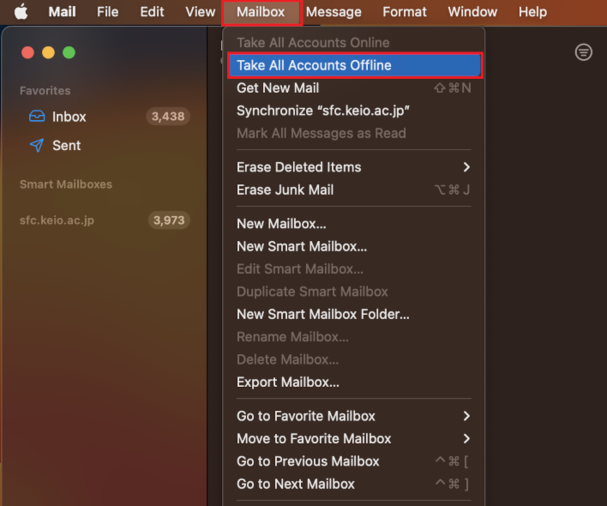This screenshot has height=506, width=607.
Task: Expand Erase Deleted Items submenu
Action: tap(466, 167)
